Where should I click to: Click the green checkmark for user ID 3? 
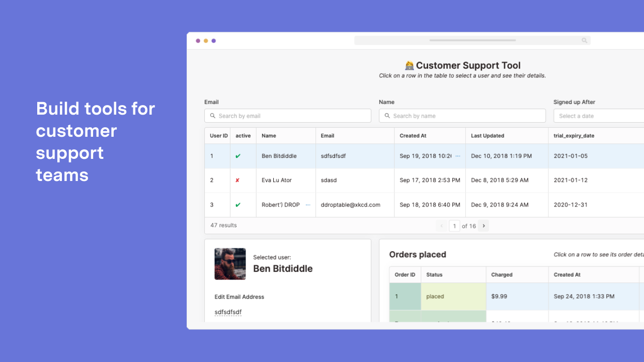(238, 205)
